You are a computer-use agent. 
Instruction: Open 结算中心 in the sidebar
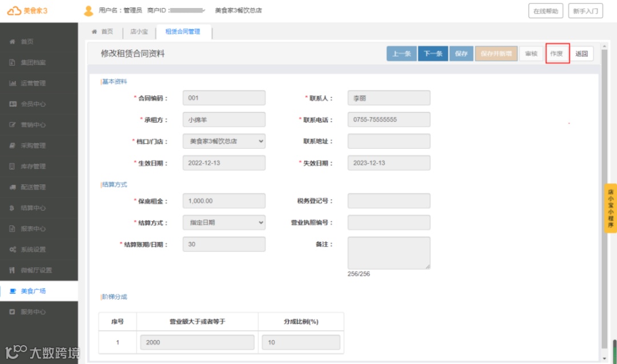point(39,208)
